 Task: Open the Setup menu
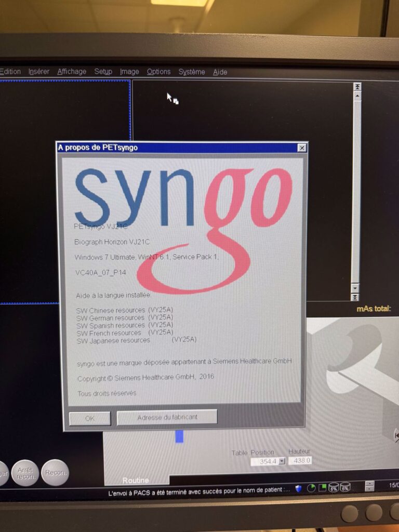[103, 72]
